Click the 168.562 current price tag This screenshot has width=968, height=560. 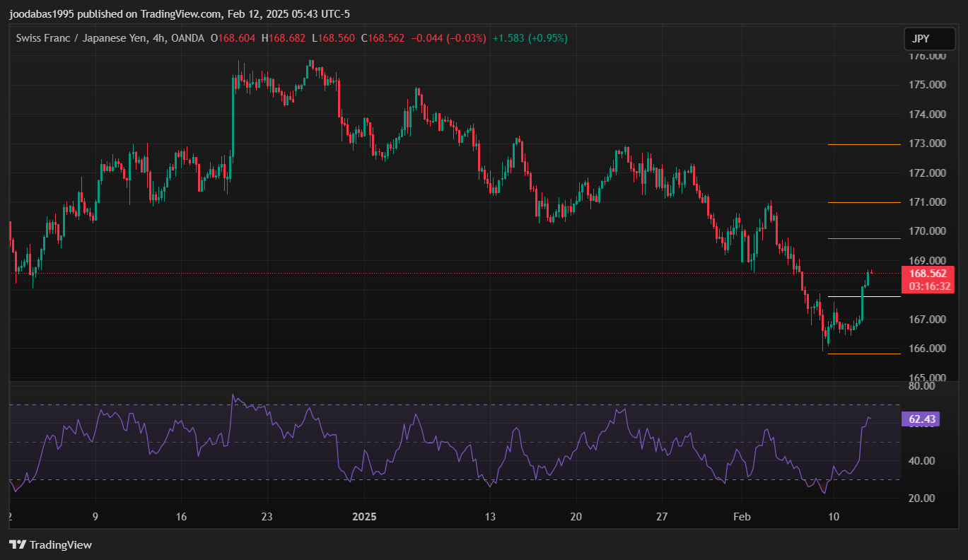click(928, 274)
